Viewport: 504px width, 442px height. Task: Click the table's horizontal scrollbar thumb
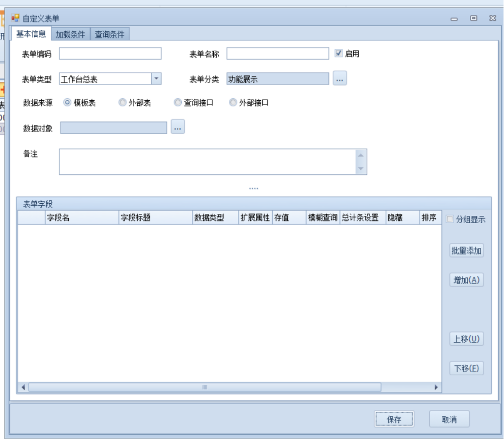[x=205, y=387]
